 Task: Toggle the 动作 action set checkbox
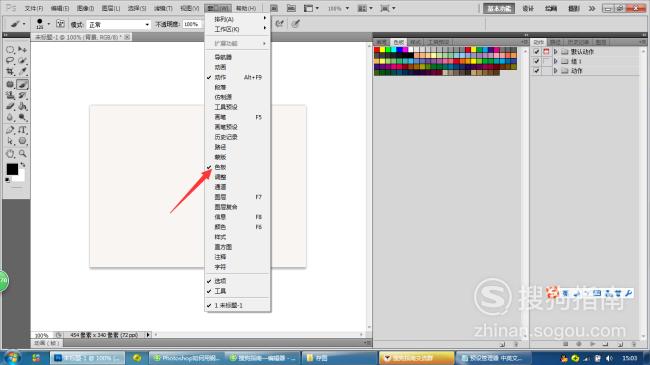click(536, 71)
